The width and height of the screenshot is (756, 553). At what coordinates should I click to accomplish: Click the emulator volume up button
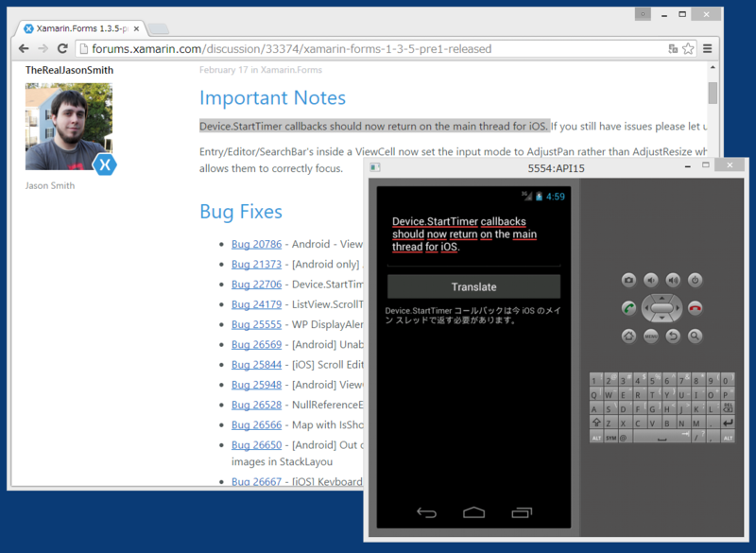[673, 280]
